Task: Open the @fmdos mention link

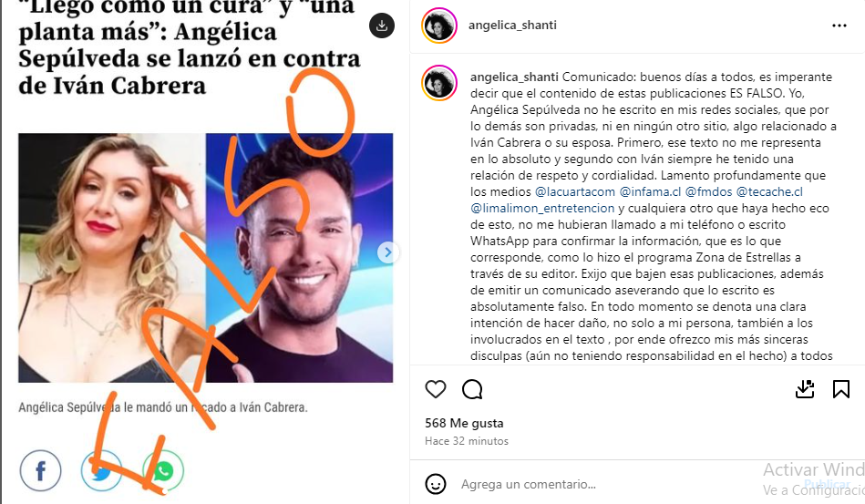Action: coord(709,192)
